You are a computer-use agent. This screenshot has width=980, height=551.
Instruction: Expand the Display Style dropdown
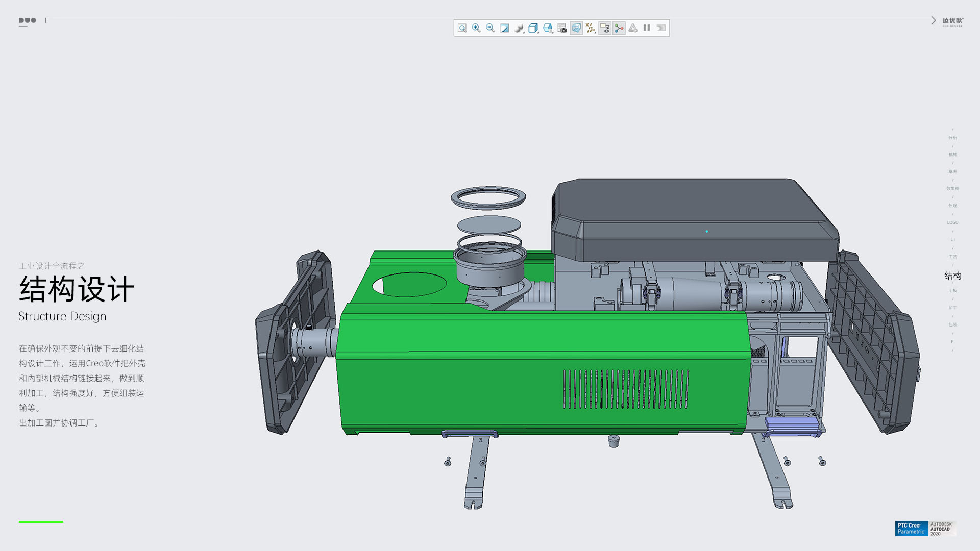533,28
